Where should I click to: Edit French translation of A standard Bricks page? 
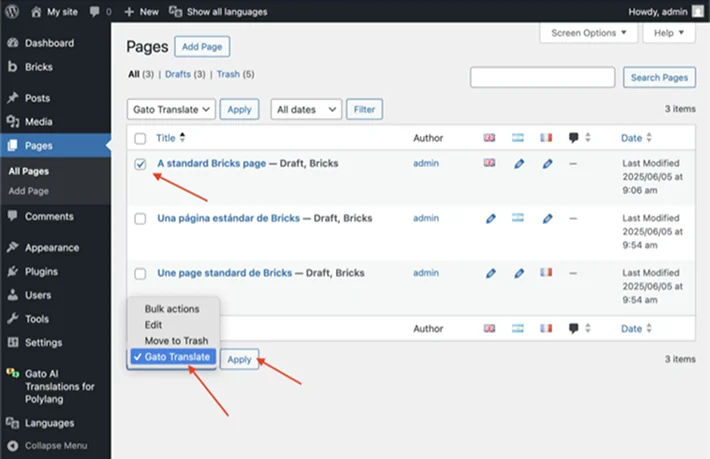(547, 164)
